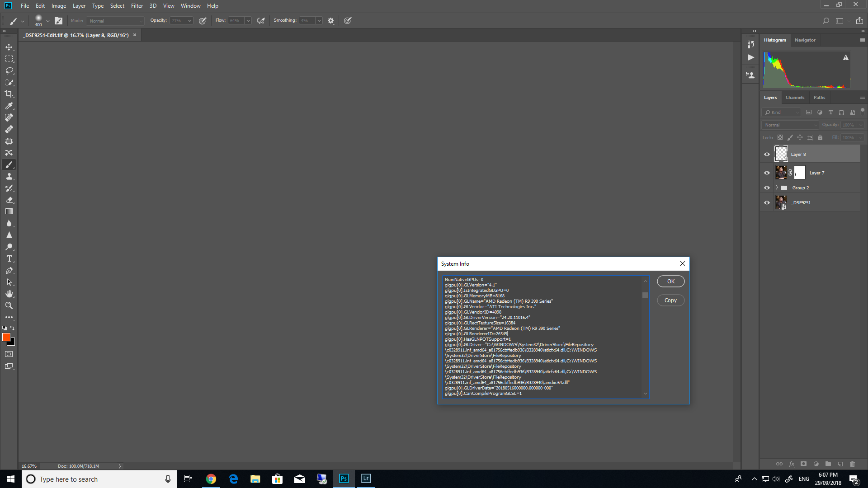Click Copy in System Info dialog
The height and width of the screenshot is (488, 868).
tap(671, 300)
